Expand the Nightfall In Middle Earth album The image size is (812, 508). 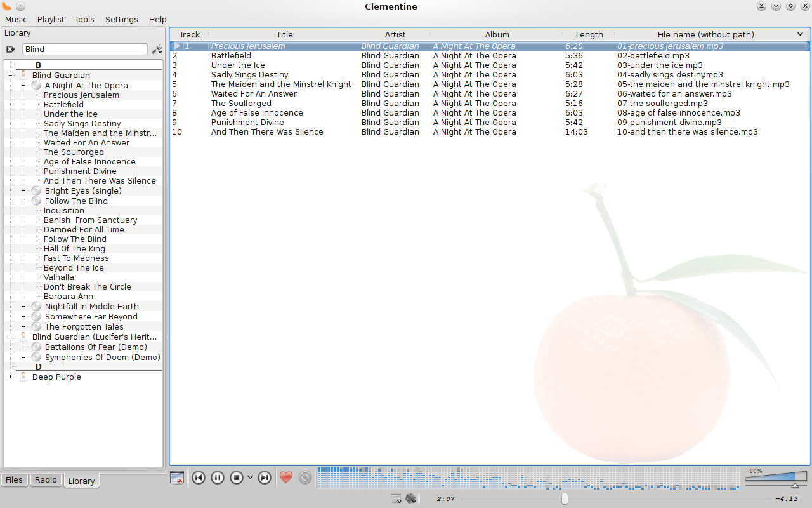[23, 306]
